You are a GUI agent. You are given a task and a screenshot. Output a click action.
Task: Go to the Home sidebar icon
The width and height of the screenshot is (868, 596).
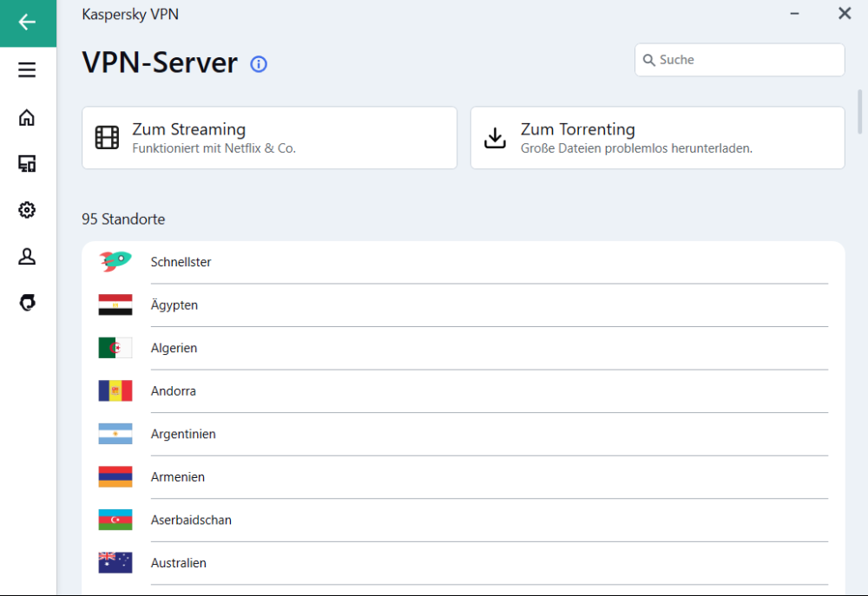pyautogui.click(x=27, y=117)
